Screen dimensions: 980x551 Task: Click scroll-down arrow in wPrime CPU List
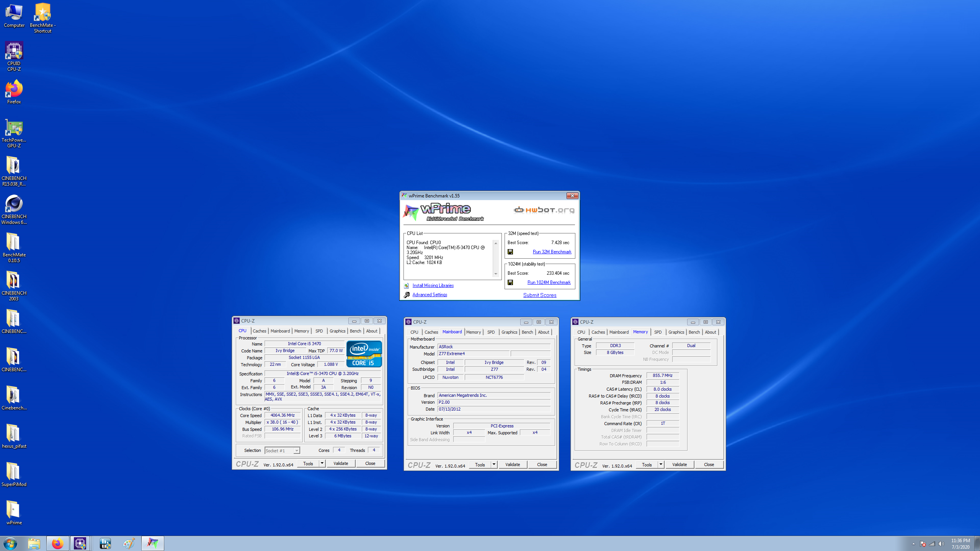pyautogui.click(x=496, y=274)
